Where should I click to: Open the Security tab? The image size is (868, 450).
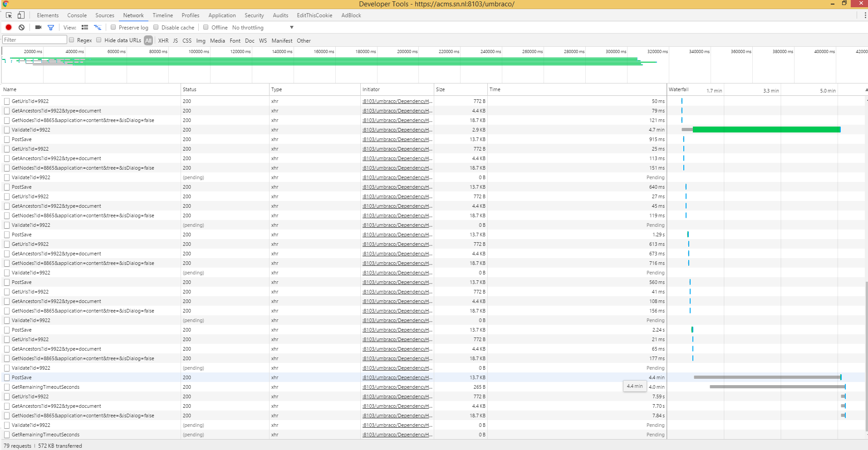coord(254,15)
